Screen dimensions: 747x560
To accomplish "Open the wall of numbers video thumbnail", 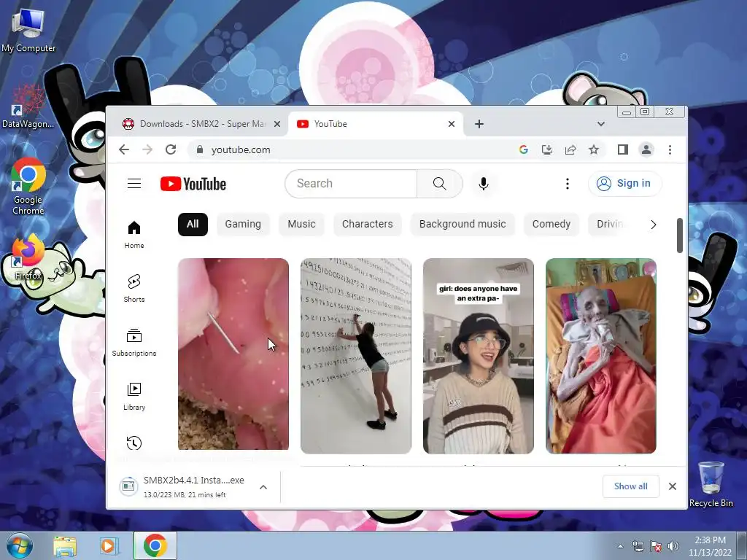I will [356, 356].
